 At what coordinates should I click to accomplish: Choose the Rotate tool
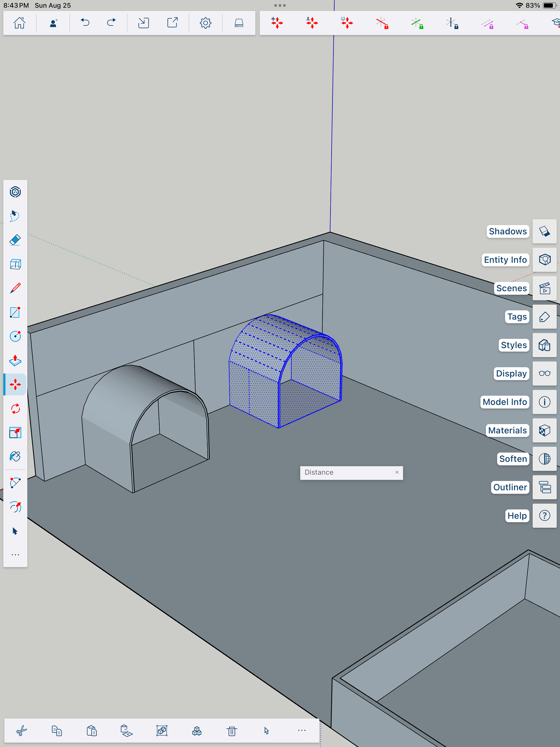click(x=15, y=409)
